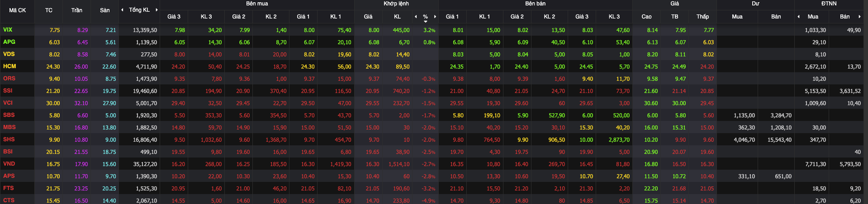
Task: Click left arrow beside the % header
Action: coord(416,17)
